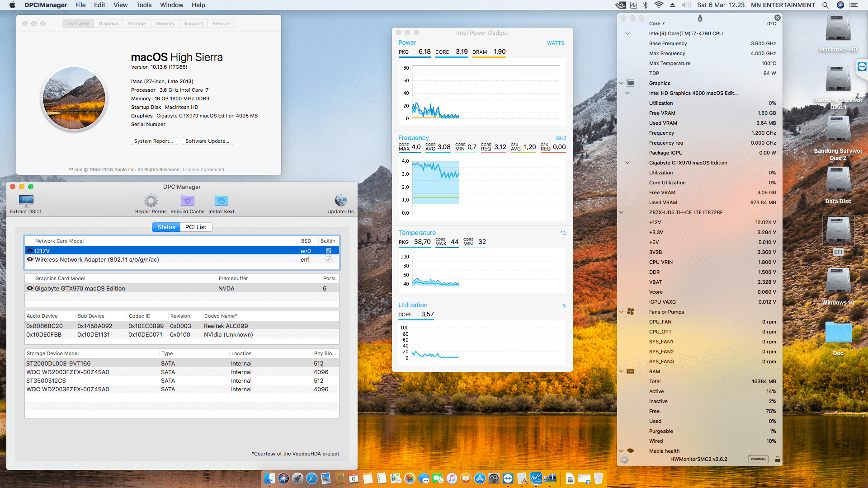Image resolution: width=868 pixels, height=488 pixels.
Task: Open the Windows 10 drive on desktop
Action: click(838, 282)
